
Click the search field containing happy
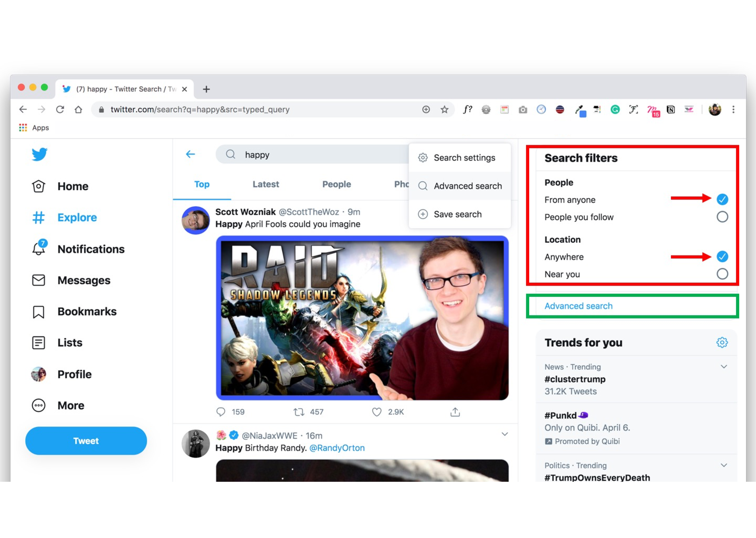coord(313,154)
